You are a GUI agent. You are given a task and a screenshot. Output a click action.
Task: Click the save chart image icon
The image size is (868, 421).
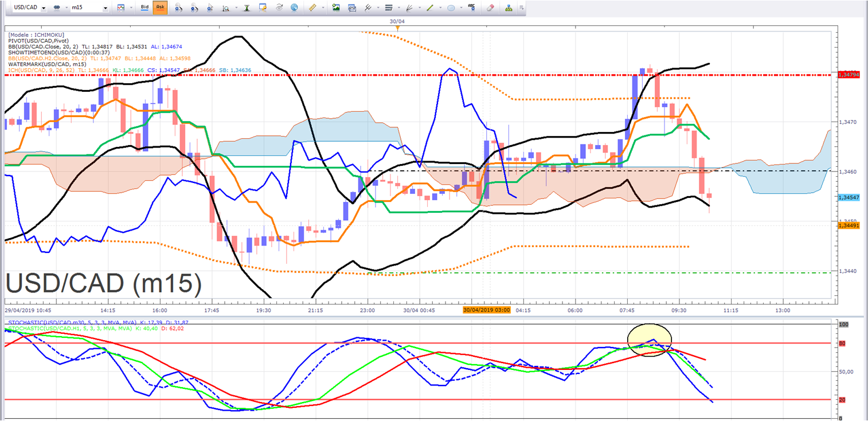[336, 7]
